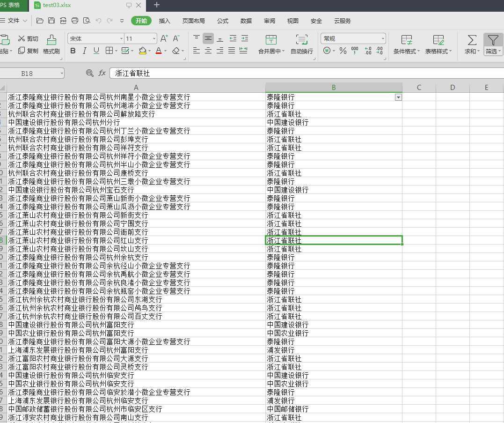Apply red font color

click(159, 51)
